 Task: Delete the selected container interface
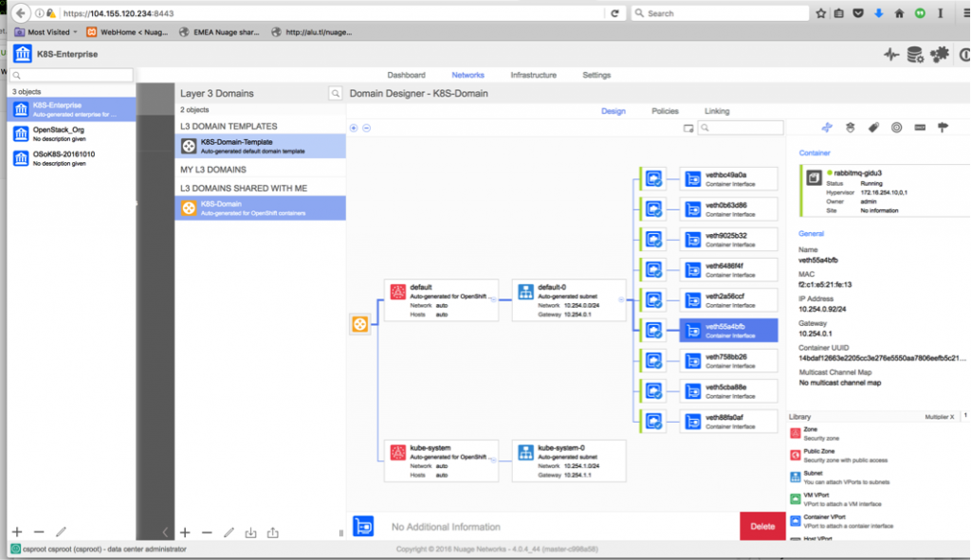coord(762,527)
